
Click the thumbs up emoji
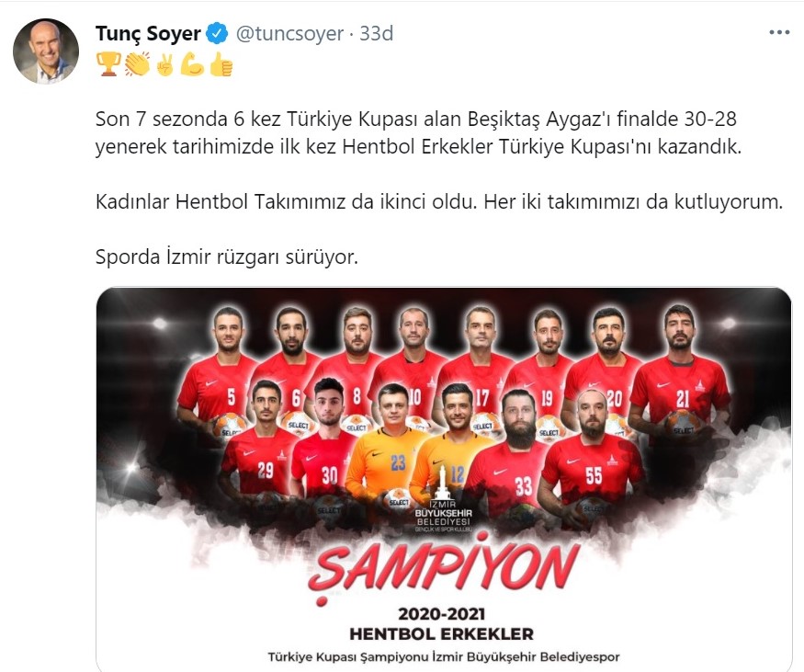coord(221,64)
